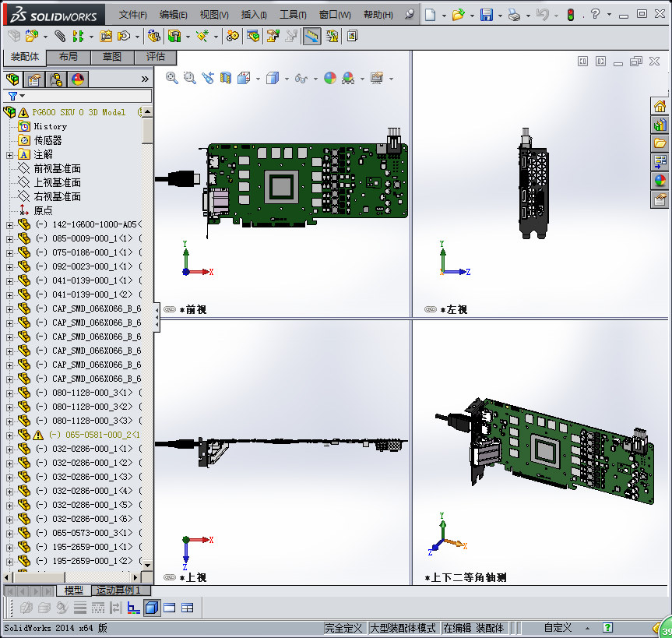Viewport: 672px width, 638px height.
Task: Click the Print icon
Action: click(x=514, y=15)
